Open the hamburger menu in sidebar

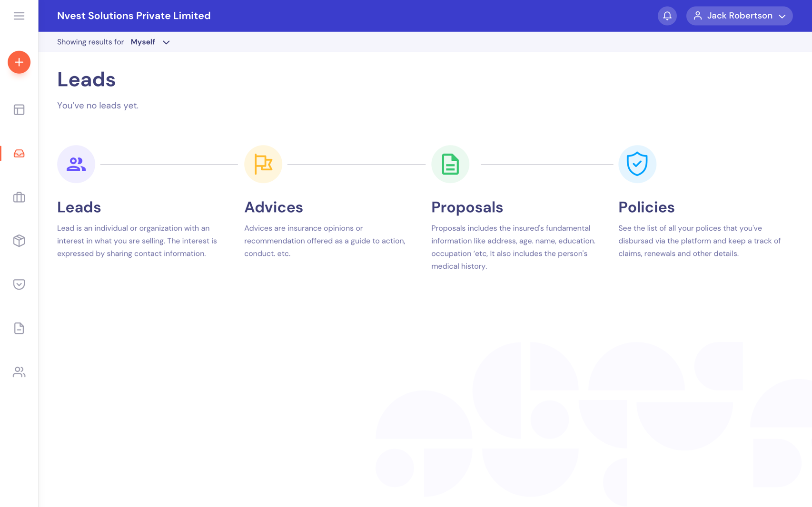tap(19, 16)
